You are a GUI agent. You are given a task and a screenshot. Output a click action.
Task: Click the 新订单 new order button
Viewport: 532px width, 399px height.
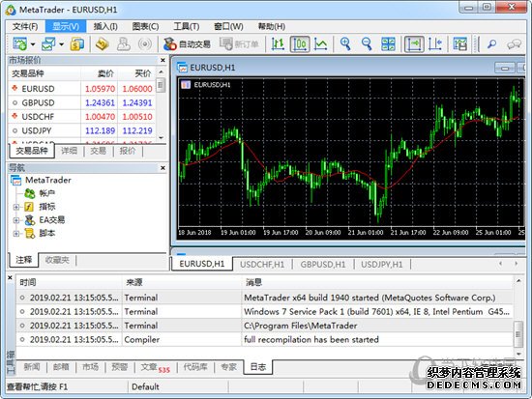(x=239, y=44)
